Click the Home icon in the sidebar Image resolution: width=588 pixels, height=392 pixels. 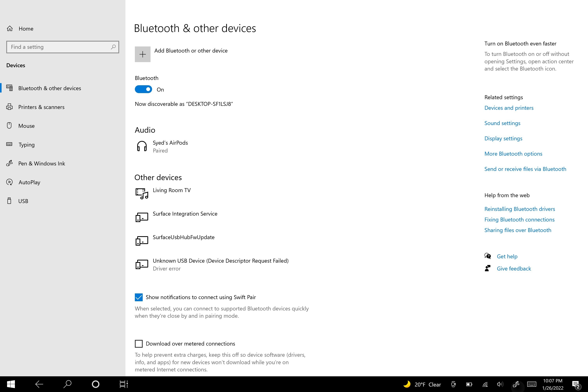(10, 28)
